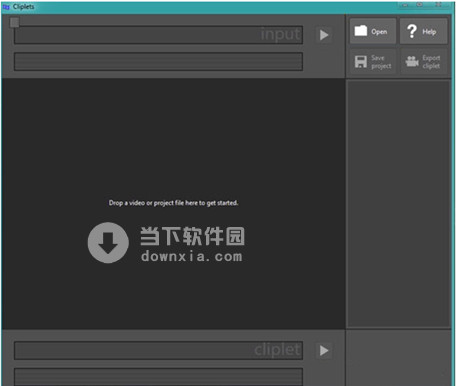The width and height of the screenshot is (456, 386).
Task: Click the bottom bar below cliplet timeline
Action: click(x=158, y=377)
